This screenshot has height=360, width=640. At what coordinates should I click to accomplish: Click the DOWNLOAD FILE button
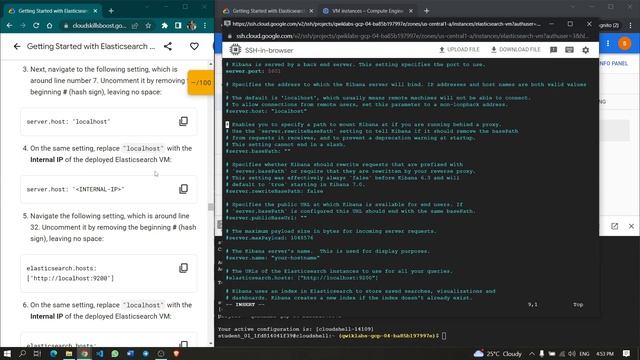[x=516, y=49]
